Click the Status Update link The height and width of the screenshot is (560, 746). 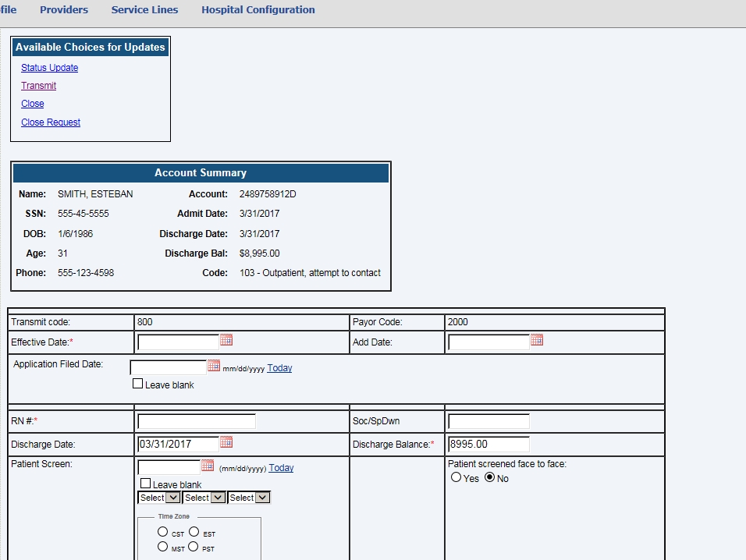pos(50,68)
